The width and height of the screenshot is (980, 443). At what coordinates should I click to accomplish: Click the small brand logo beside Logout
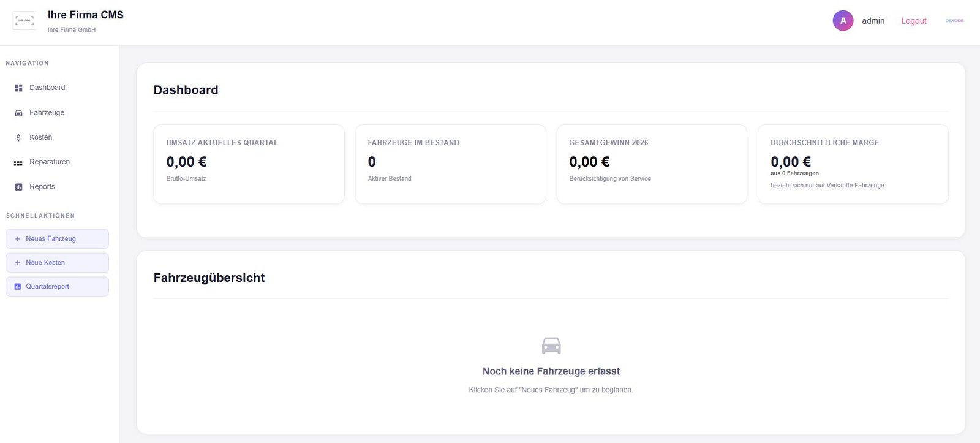pos(954,21)
